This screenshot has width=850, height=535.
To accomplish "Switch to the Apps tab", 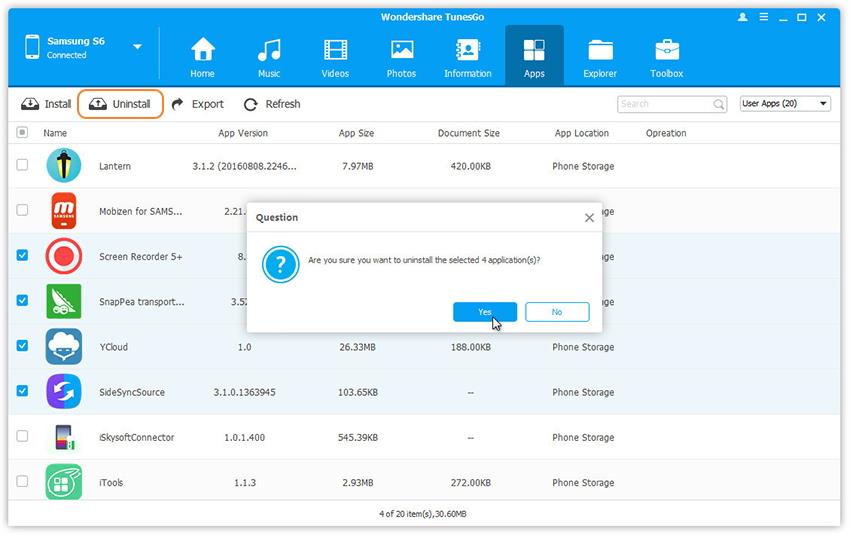I will click(x=534, y=56).
